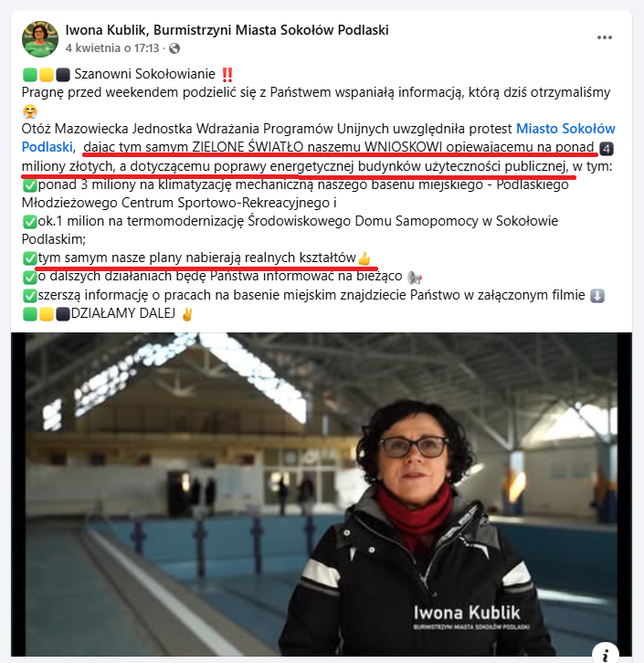Click the red double exclamation emoji
This screenshot has width=644, height=663.
227,74
